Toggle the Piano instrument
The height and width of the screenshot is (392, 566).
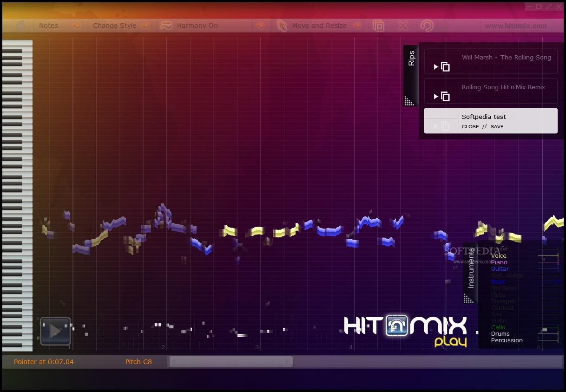[x=499, y=262]
